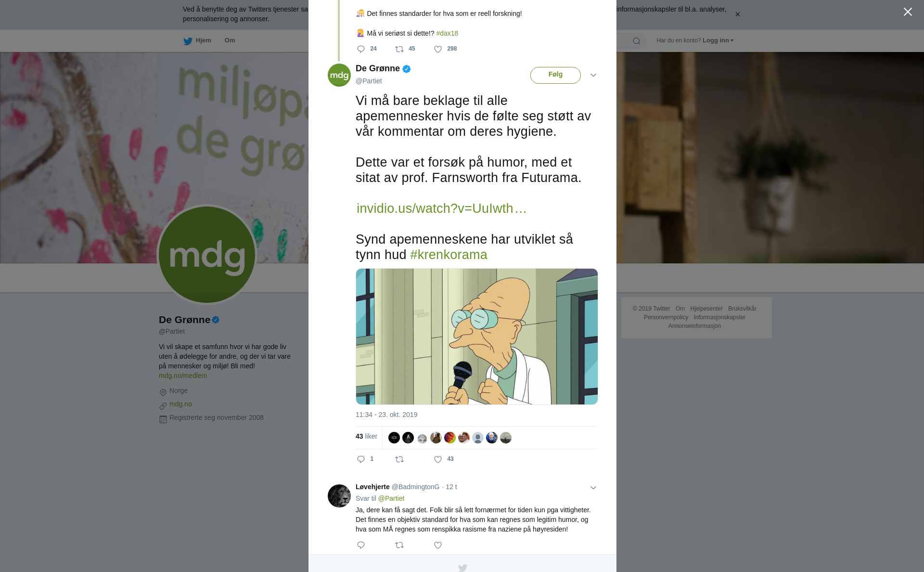Retweet the De Grønne apology tweet
Screen dimensions: 924x572
(x=399, y=459)
